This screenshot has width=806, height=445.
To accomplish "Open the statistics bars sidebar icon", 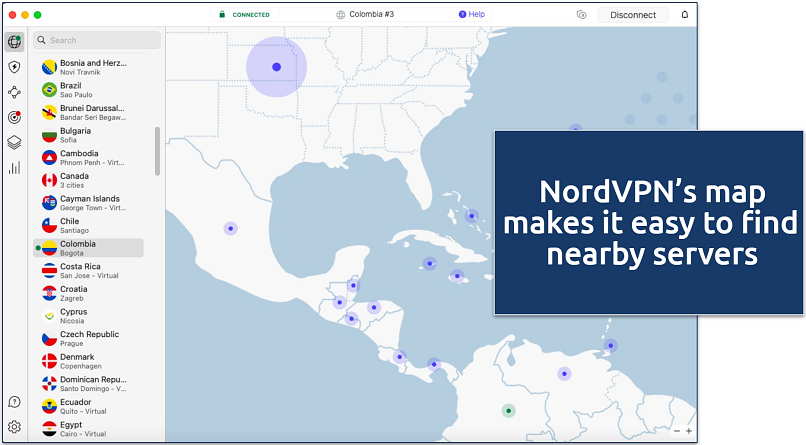I will (14, 167).
